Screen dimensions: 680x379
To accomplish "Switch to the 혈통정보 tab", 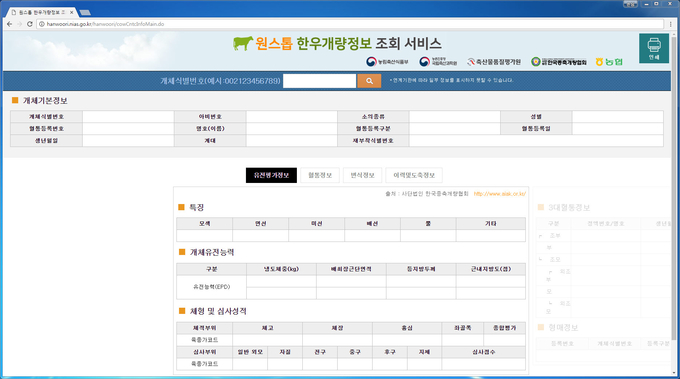I will coord(320,175).
